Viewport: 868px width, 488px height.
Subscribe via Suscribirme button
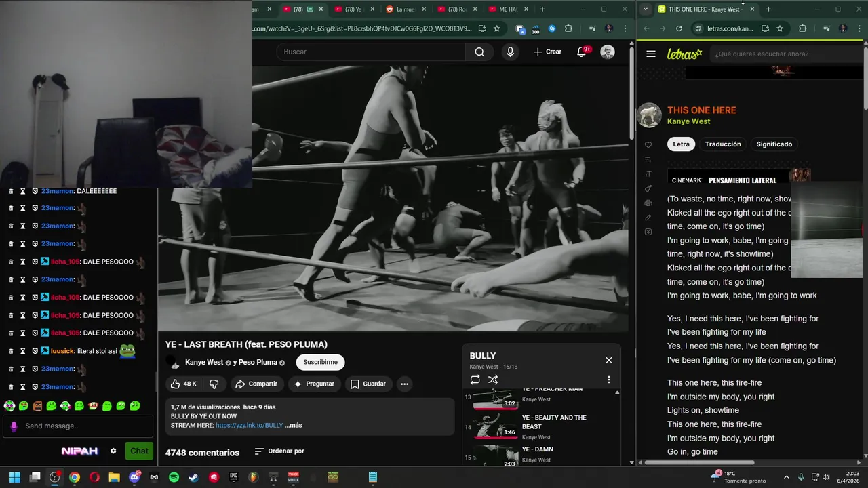[321, 362]
